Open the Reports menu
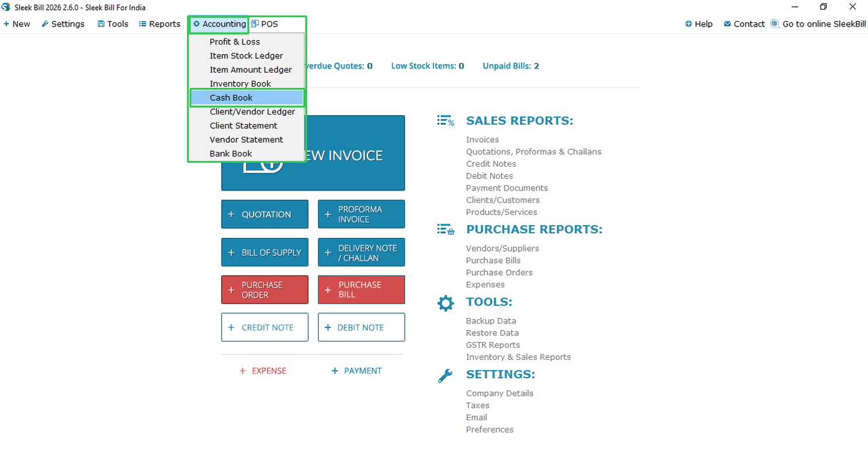This screenshot has width=868, height=463. click(x=159, y=24)
